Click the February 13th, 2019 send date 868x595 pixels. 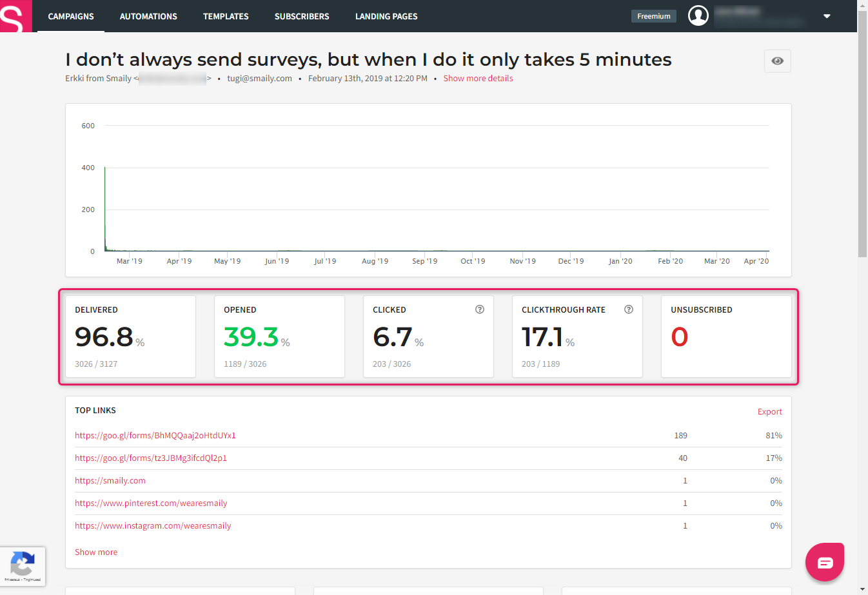pyautogui.click(x=368, y=78)
